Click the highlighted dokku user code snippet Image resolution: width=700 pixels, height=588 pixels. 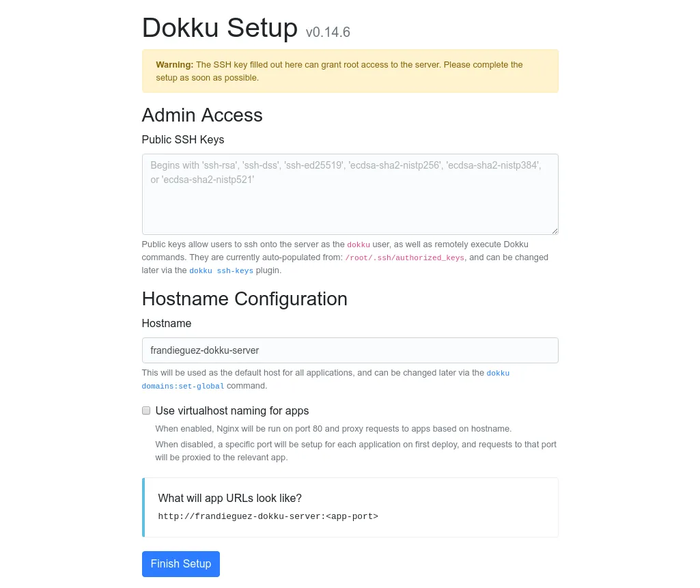(358, 244)
